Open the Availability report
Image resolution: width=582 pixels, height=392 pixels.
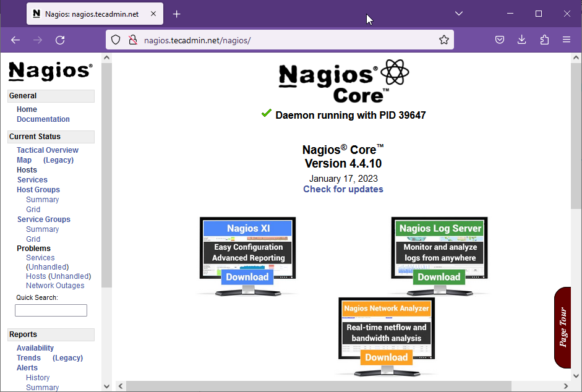tap(35, 348)
